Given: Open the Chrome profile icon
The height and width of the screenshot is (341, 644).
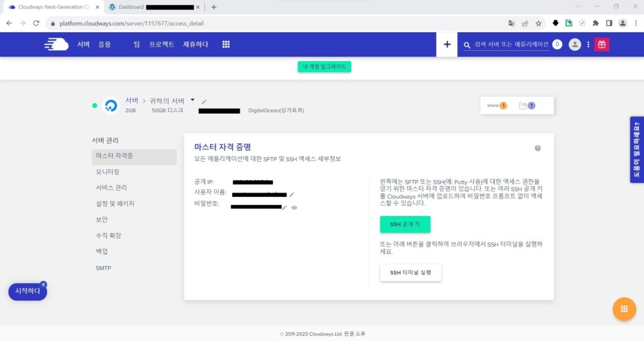Looking at the screenshot, I should [623, 23].
